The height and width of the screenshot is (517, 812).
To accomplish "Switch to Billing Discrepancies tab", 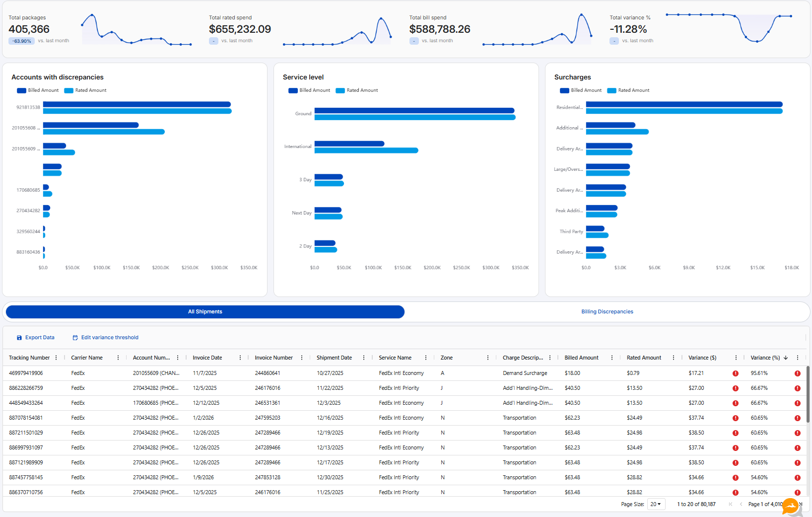I will (607, 312).
